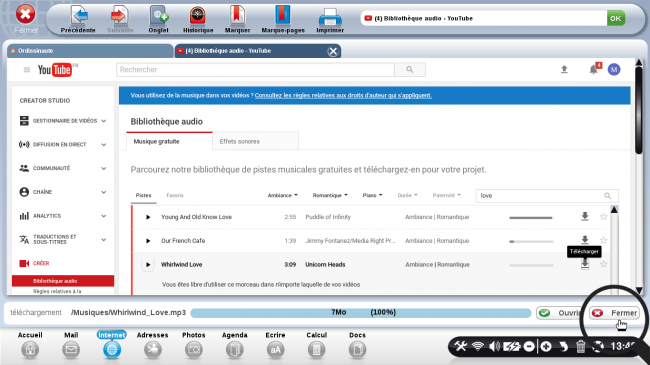The width and height of the screenshot is (650, 365).
Task: Open the copyright rules link in blue banner
Action: 343,95
